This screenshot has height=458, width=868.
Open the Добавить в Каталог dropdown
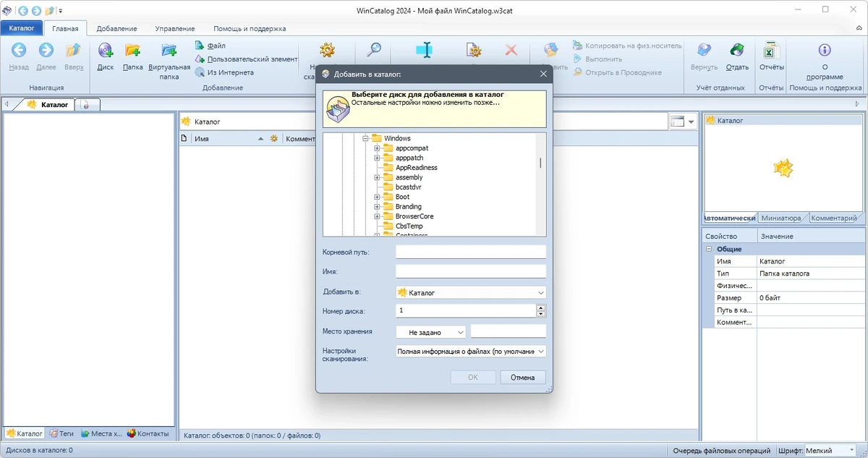(471, 292)
